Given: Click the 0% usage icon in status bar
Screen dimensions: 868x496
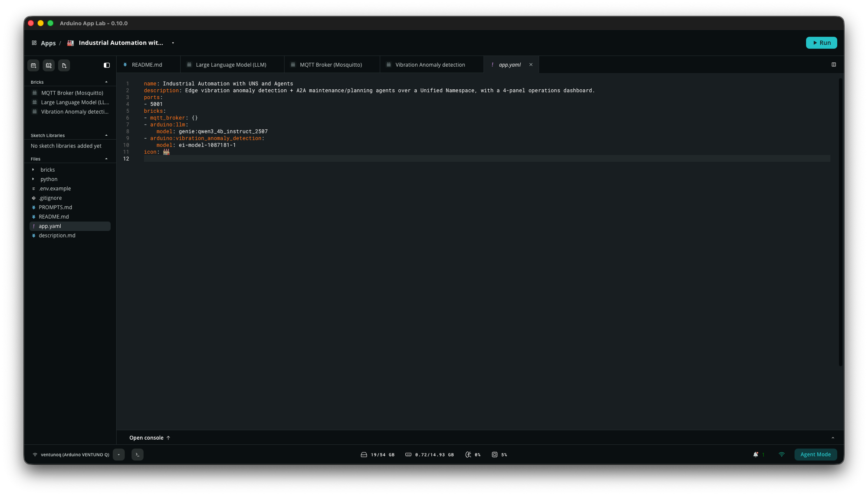Looking at the screenshot, I should (468, 455).
